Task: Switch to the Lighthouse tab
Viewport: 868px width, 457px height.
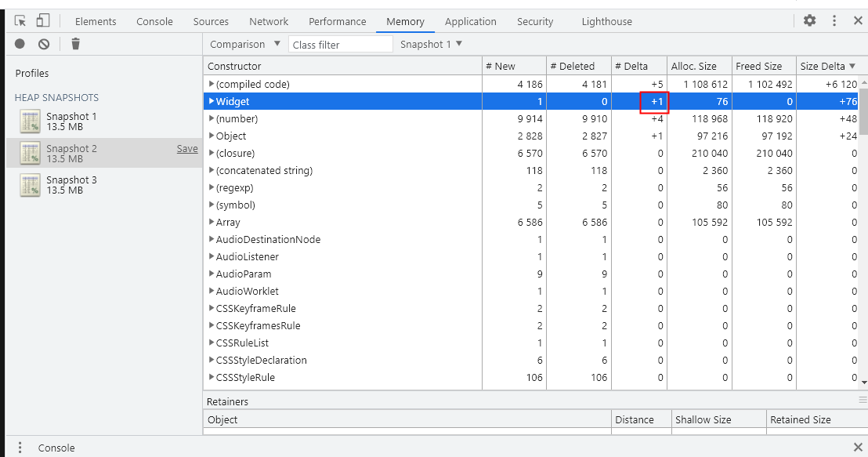Action: pos(606,22)
